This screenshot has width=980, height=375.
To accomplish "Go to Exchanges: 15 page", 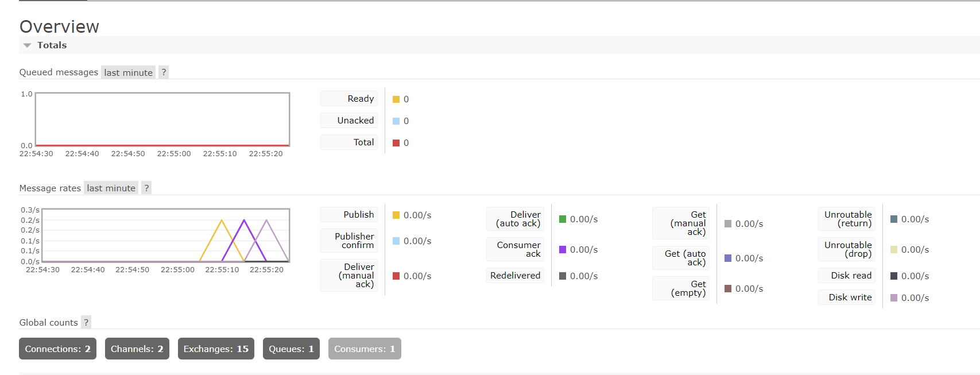I will pyautogui.click(x=216, y=349).
